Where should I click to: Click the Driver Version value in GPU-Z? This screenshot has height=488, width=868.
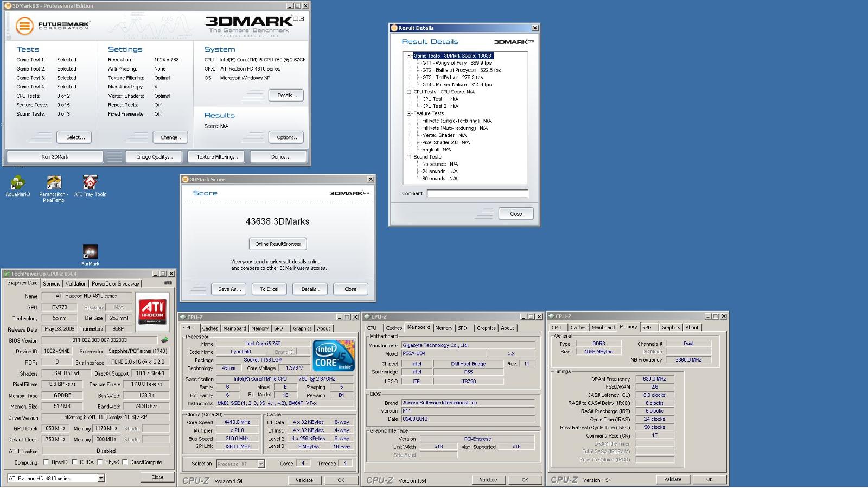pyautogui.click(x=106, y=417)
